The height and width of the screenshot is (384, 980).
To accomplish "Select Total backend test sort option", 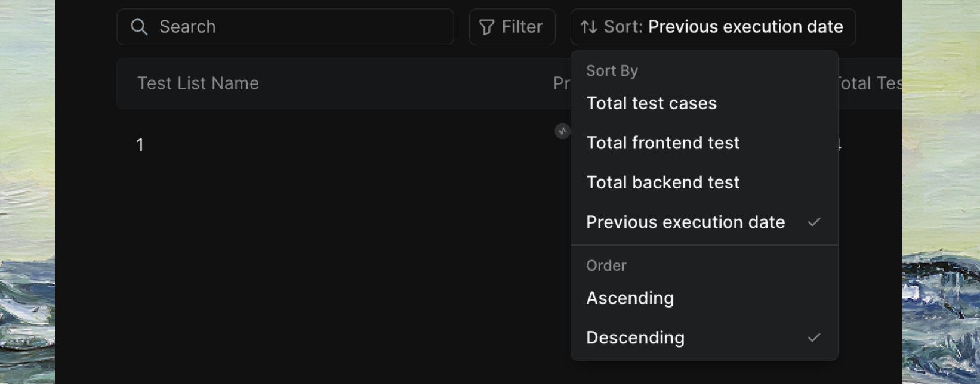I will pyautogui.click(x=662, y=182).
